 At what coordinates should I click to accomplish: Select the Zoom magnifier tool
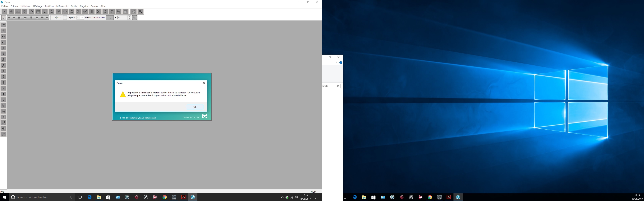click(x=140, y=11)
